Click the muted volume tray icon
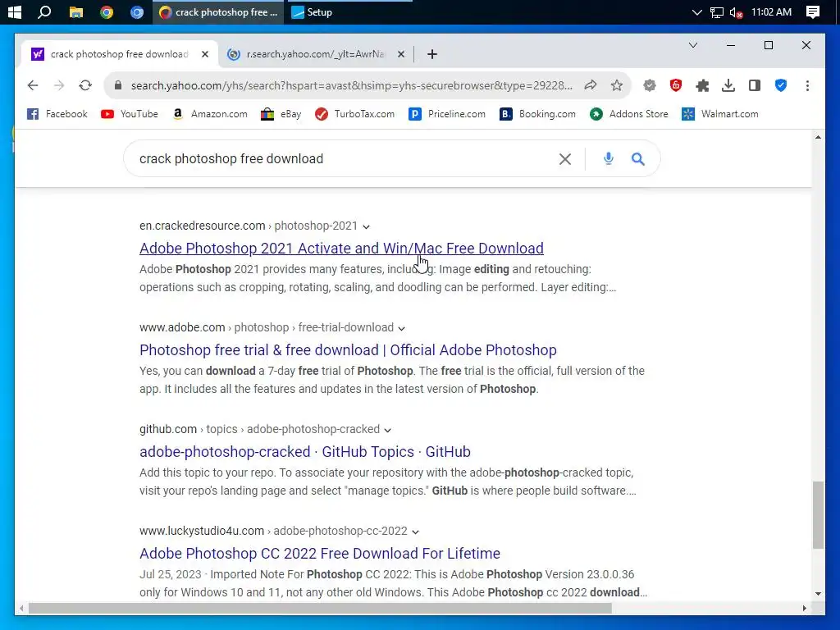Screen dimensions: 840x630 tap(736, 12)
